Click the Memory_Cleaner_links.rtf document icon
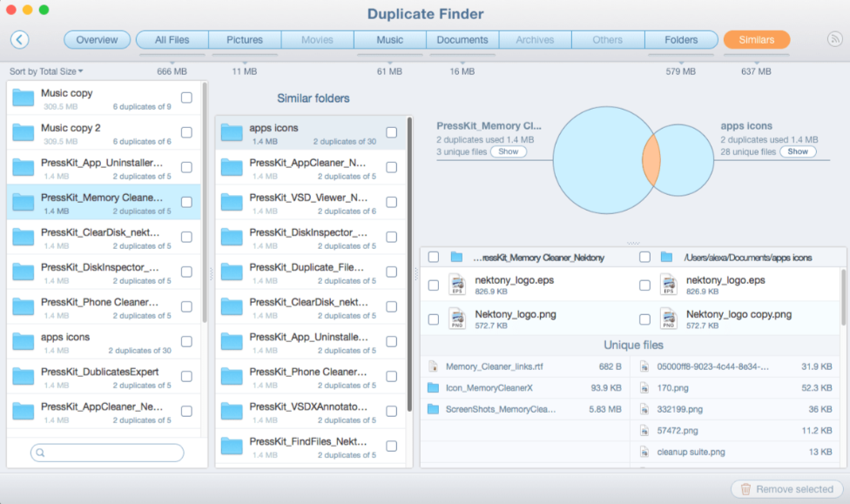The image size is (850, 504). 433,366
